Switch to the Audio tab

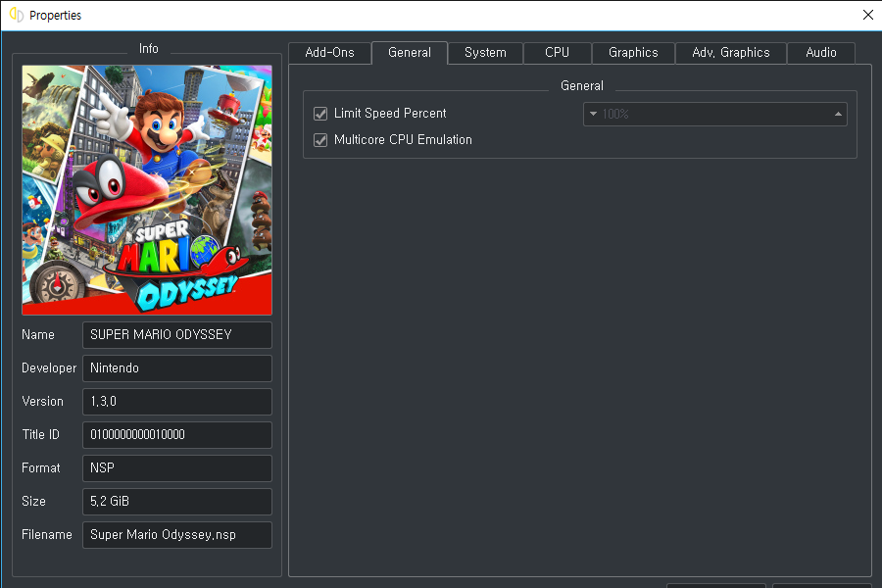tap(820, 53)
